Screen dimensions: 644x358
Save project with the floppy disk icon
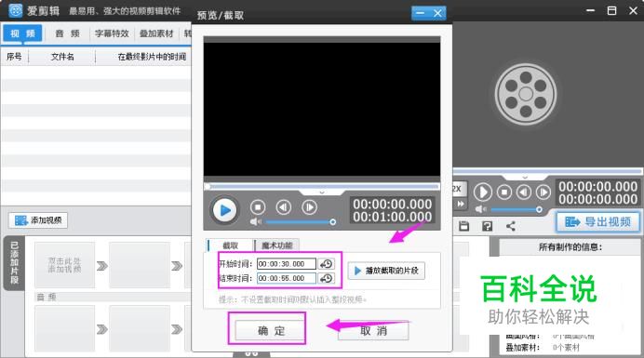tap(463, 226)
